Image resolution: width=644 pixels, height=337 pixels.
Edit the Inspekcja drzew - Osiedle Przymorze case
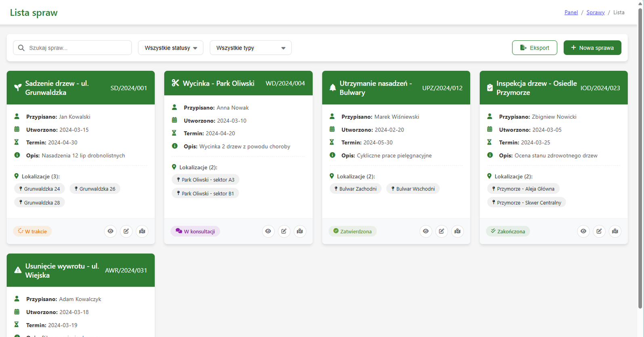tap(599, 231)
